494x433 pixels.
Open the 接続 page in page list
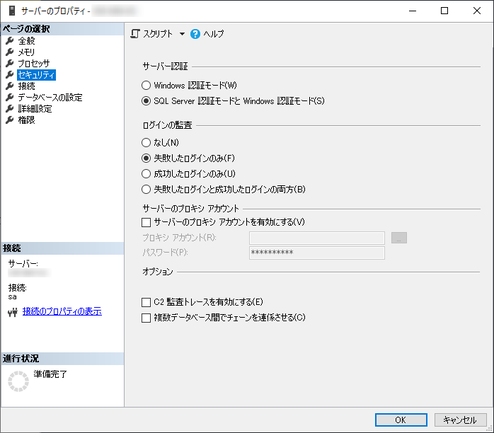coord(26,86)
